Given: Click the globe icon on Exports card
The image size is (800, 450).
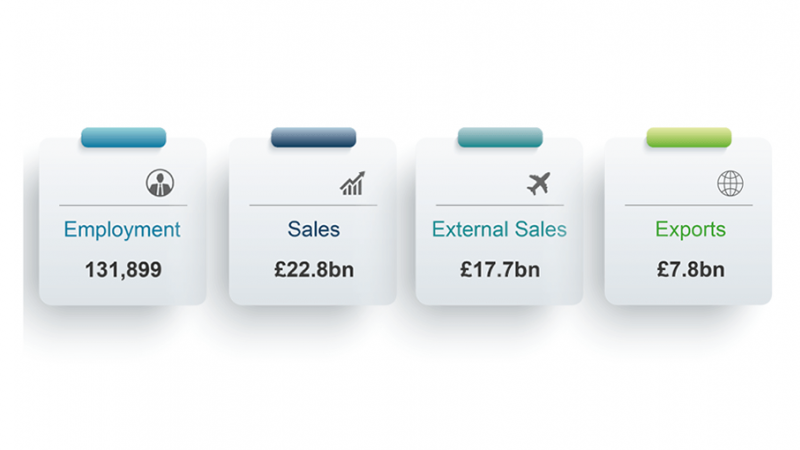Looking at the screenshot, I should click(730, 184).
